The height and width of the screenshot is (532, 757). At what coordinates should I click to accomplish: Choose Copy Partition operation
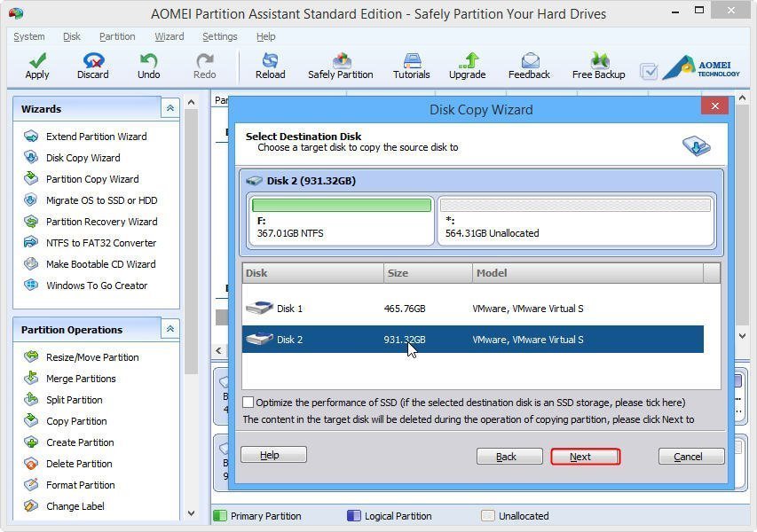pos(65,420)
